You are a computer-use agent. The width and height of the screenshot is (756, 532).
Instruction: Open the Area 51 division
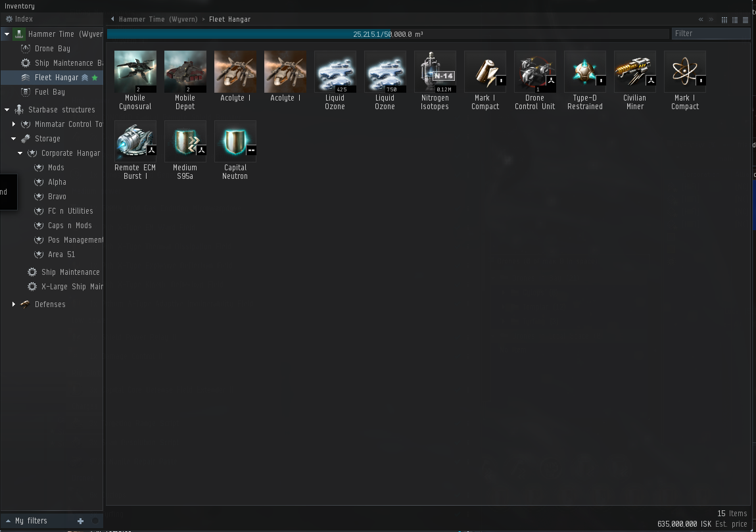click(x=60, y=254)
